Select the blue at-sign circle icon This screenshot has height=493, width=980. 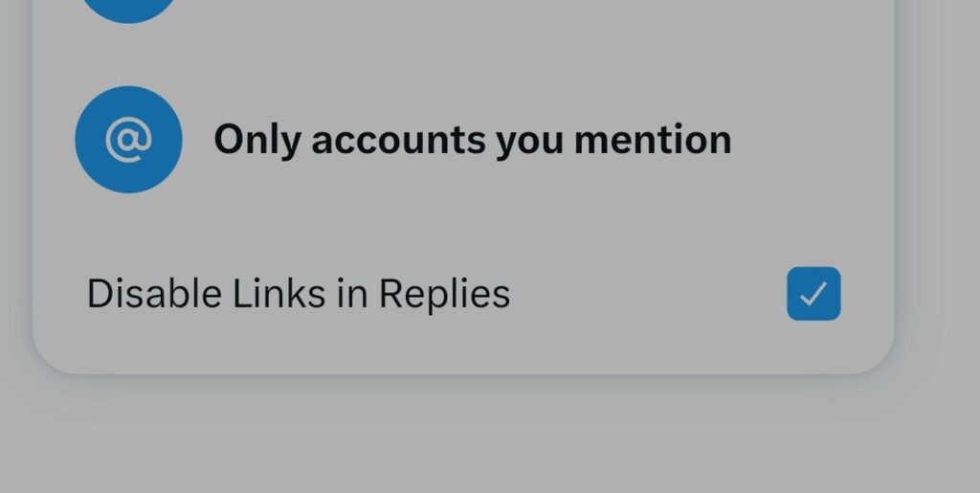pos(128,140)
